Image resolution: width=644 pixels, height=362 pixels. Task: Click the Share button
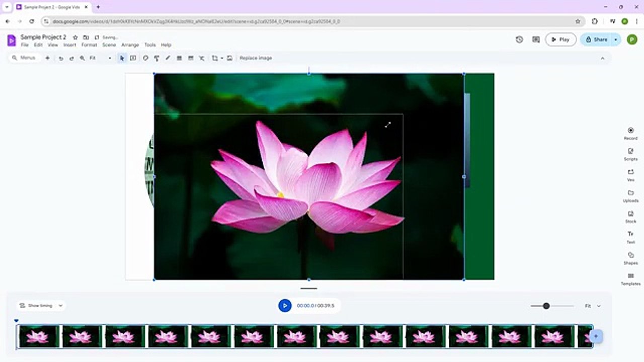pyautogui.click(x=596, y=39)
